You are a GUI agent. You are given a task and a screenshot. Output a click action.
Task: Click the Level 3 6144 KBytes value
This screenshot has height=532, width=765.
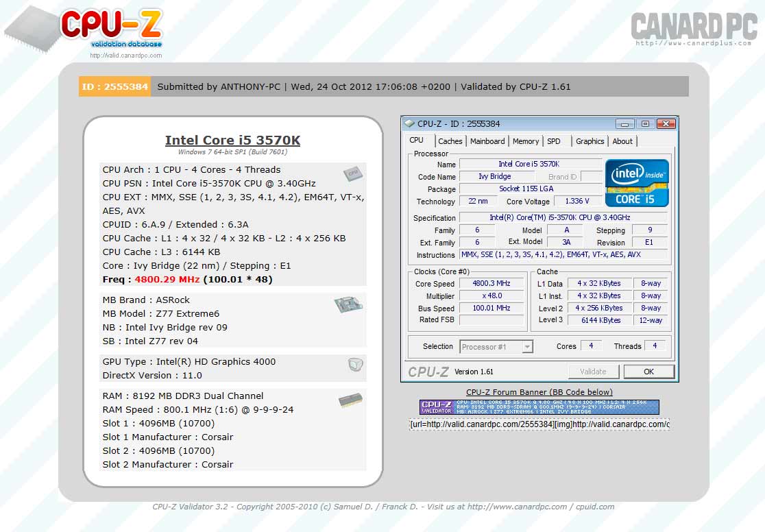click(x=600, y=320)
